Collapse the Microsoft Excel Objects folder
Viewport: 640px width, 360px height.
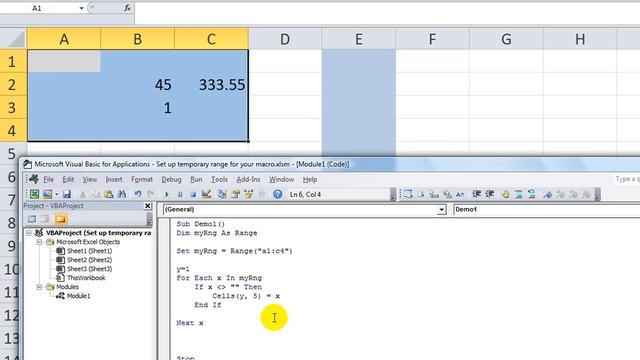click(x=39, y=242)
